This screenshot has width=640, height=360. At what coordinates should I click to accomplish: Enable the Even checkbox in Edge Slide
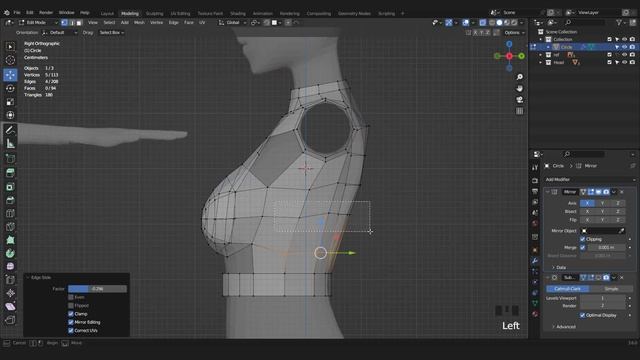71,297
